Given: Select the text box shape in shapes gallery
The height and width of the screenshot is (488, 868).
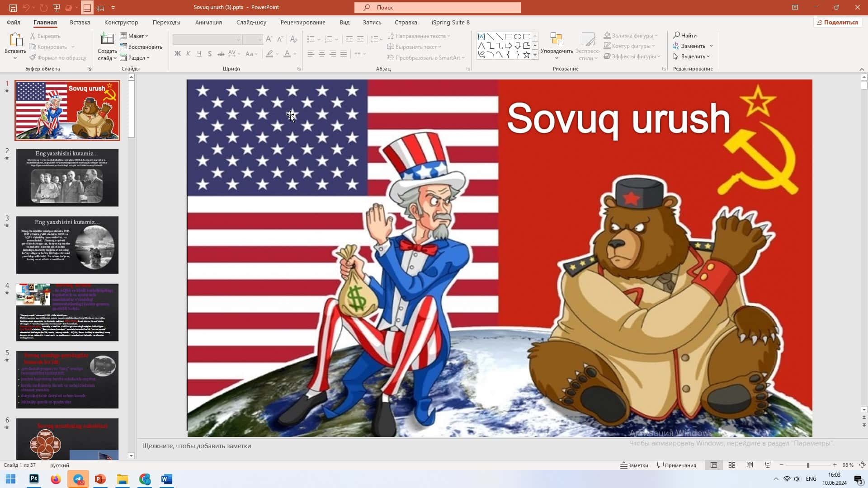Looking at the screenshot, I should (x=481, y=37).
